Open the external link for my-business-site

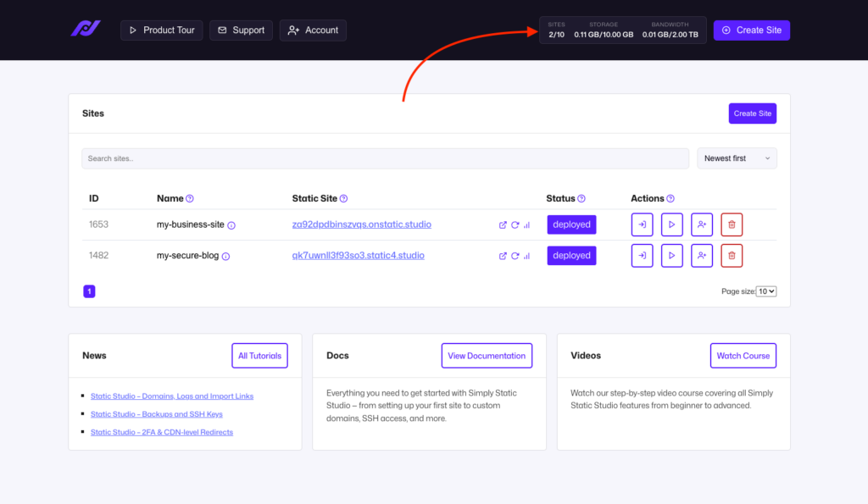pyautogui.click(x=503, y=224)
